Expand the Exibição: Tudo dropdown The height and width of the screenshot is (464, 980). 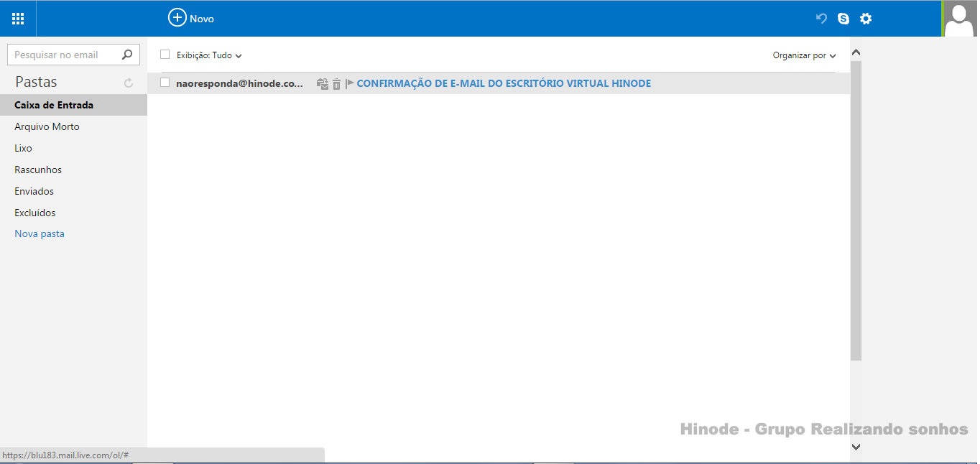point(209,55)
